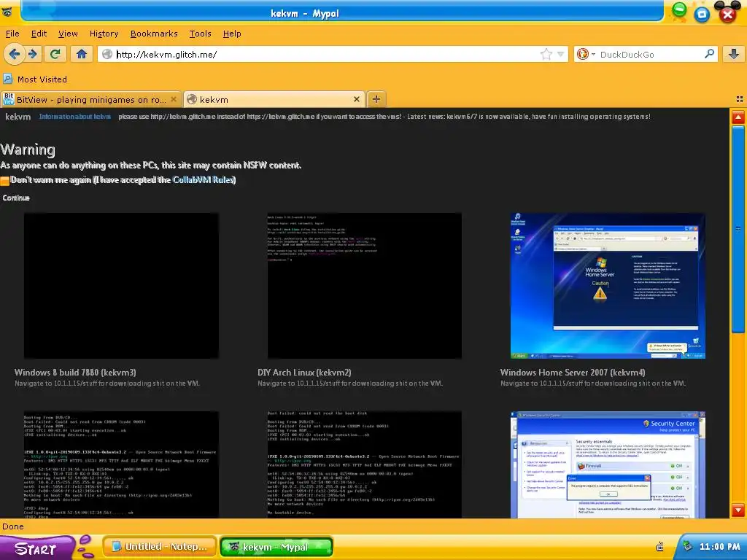The width and height of the screenshot is (747, 560).
Task: Click Windows Home Server 2007 (kekvm4) title
Action: 573,373
